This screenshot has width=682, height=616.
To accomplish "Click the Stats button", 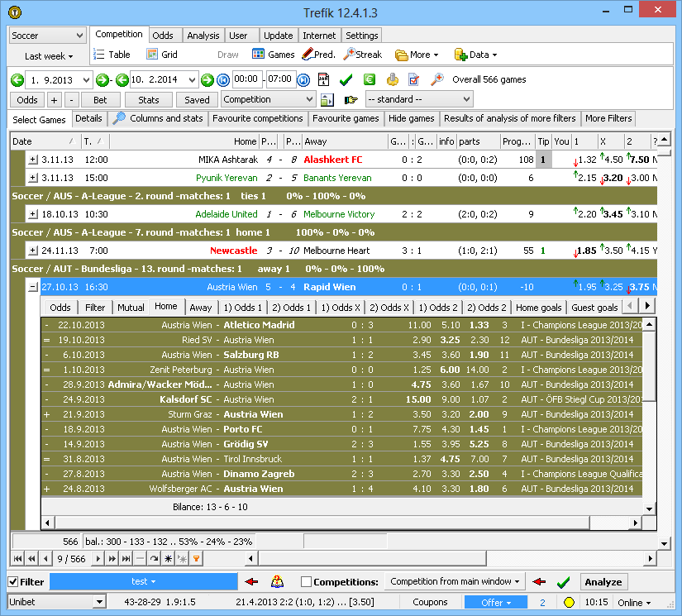I will (x=148, y=100).
